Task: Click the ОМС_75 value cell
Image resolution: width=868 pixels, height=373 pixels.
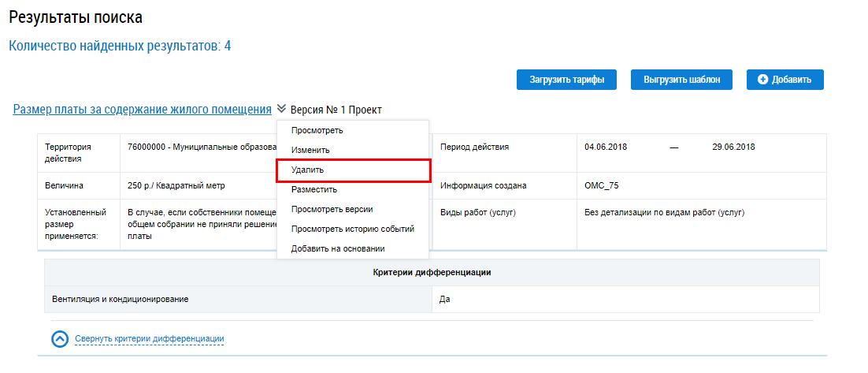Action: click(603, 186)
